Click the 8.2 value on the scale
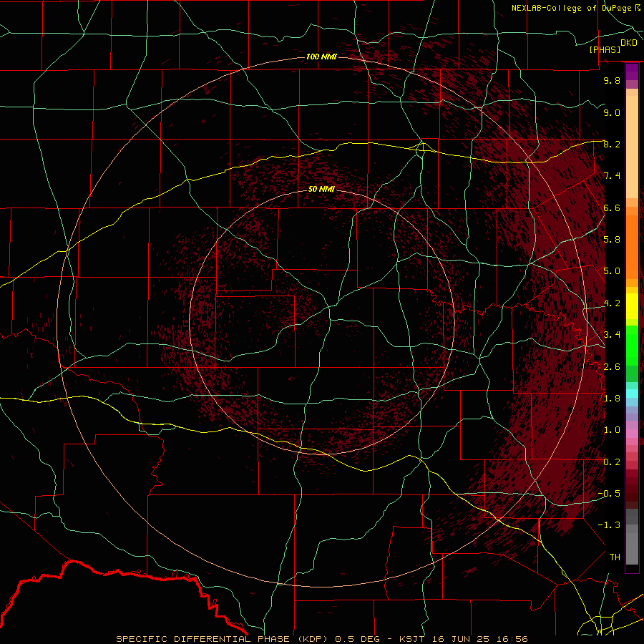The height and width of the screenshot is (644, 644). (x=612, y=144)
